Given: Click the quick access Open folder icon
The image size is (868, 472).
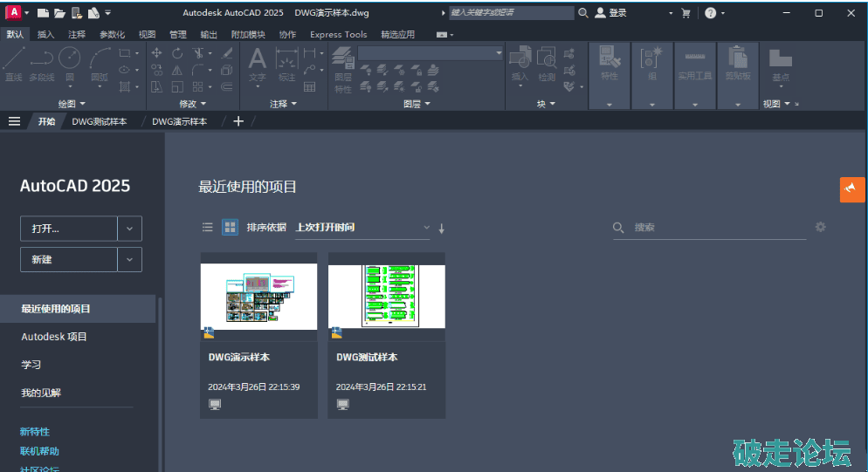Looking at the screenshot, I should 59,13.
